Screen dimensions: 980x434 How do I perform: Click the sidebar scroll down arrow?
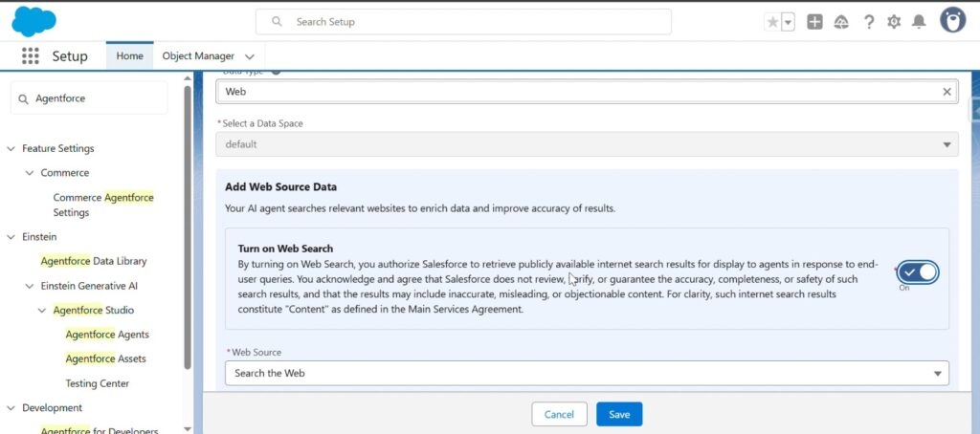(x=188, y=429)
